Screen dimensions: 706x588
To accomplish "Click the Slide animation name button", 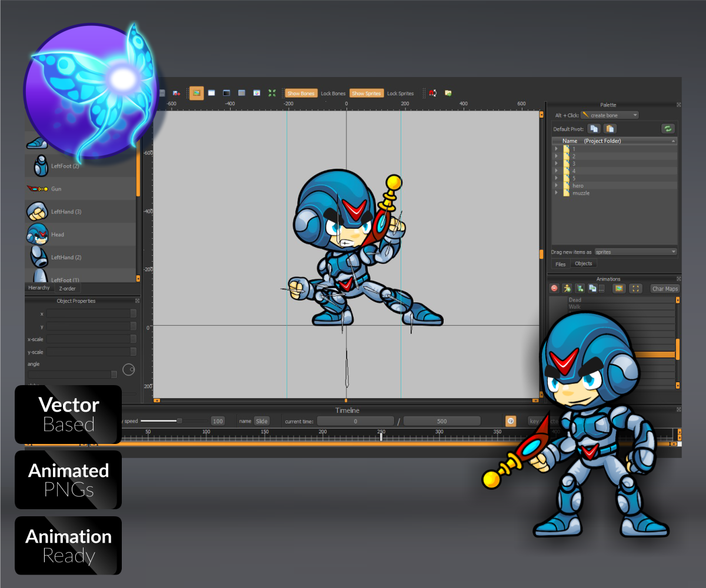I will (261, 421).
